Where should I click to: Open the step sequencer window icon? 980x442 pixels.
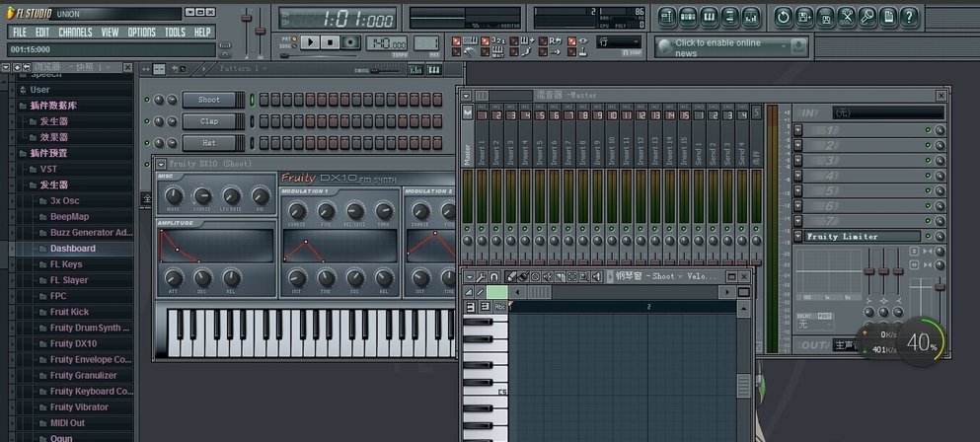click(x=688, y=17)
